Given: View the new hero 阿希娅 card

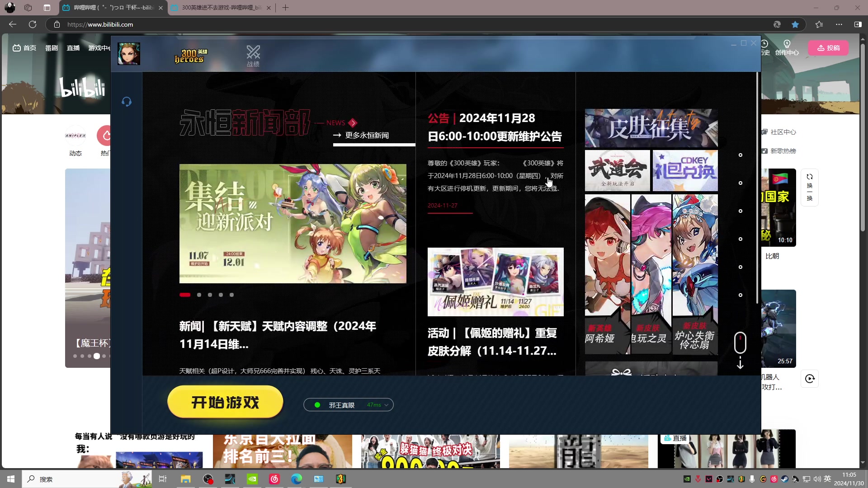Looking at the screenshot, I should coord(607,274).
